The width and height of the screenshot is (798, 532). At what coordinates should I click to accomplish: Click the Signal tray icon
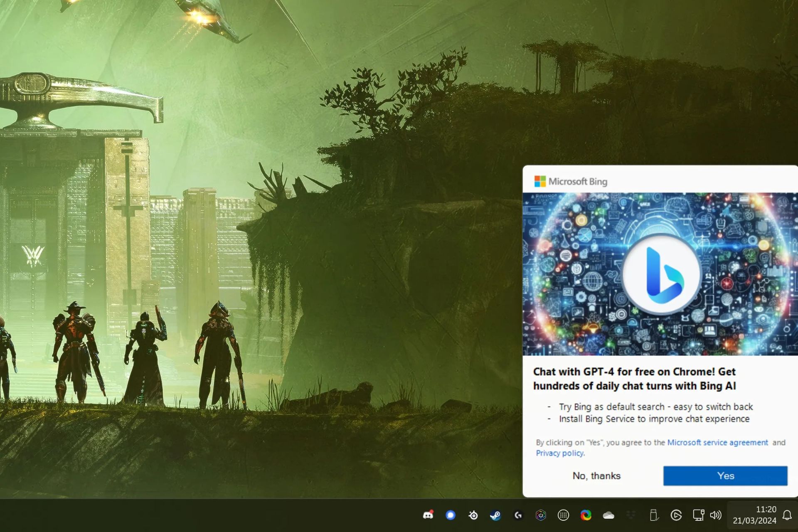[451, 515]
